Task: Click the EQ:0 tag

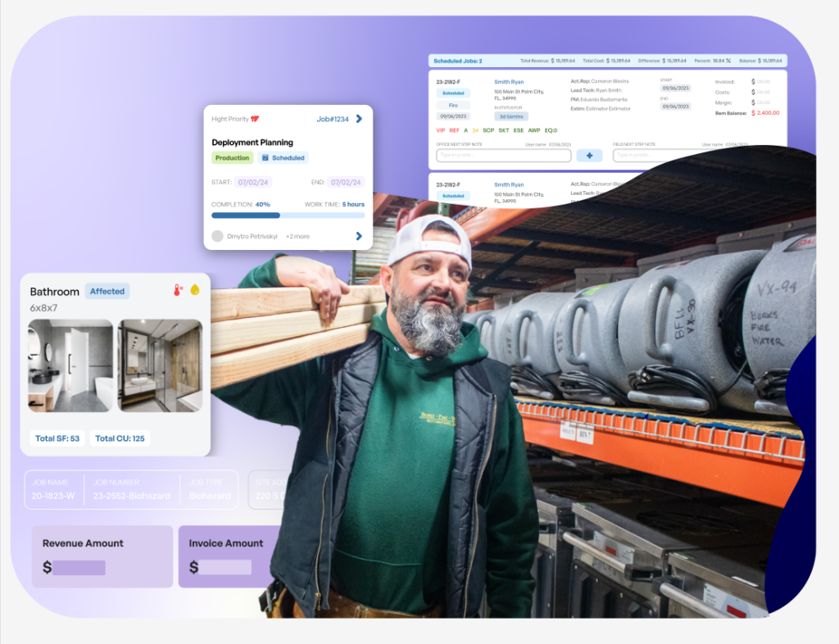Action: [x=551, y=130]
